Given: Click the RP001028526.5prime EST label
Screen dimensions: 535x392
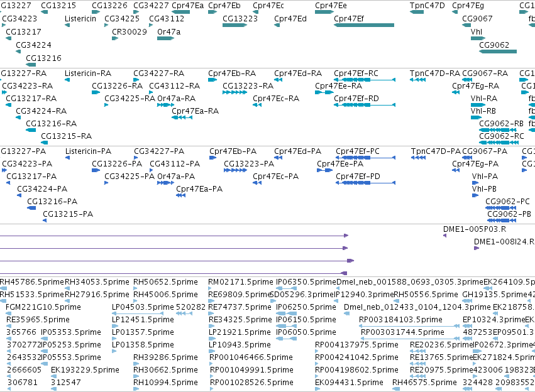Looking at the screenshot, I should click(251, 383).
